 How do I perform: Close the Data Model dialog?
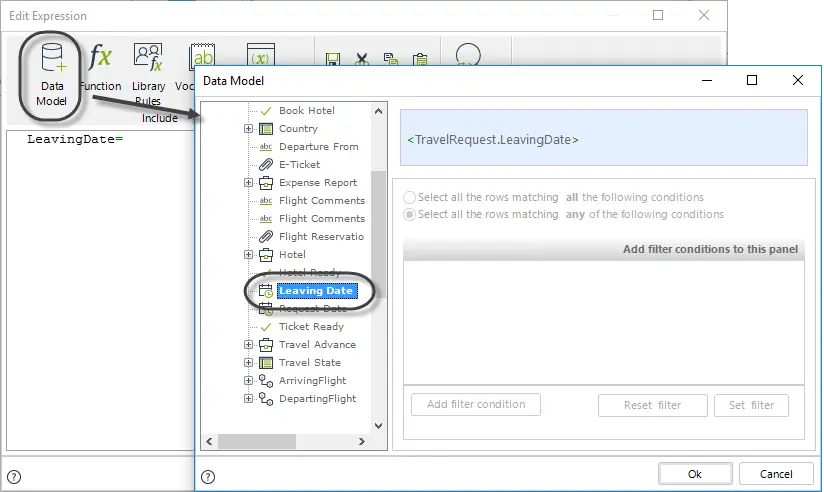click(798, 80)
